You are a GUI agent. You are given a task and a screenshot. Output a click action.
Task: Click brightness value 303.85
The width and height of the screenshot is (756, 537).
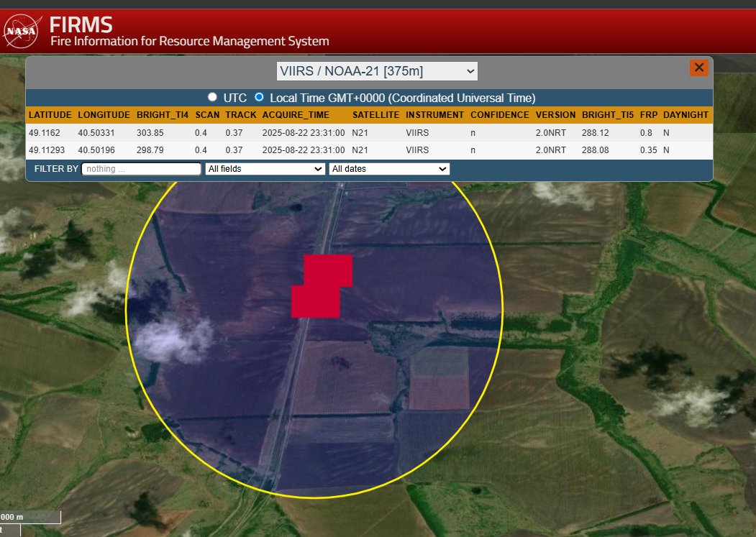150,132
